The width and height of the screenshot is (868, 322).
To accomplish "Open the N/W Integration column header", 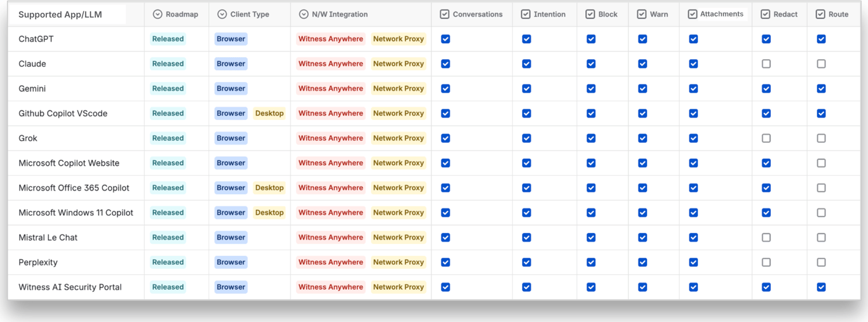I will tap(360, 14).
